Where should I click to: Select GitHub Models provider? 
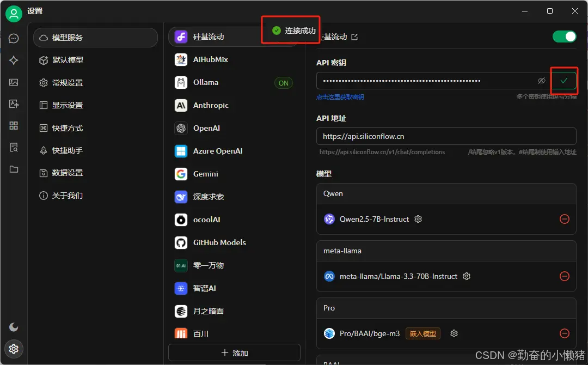(234, 243)
